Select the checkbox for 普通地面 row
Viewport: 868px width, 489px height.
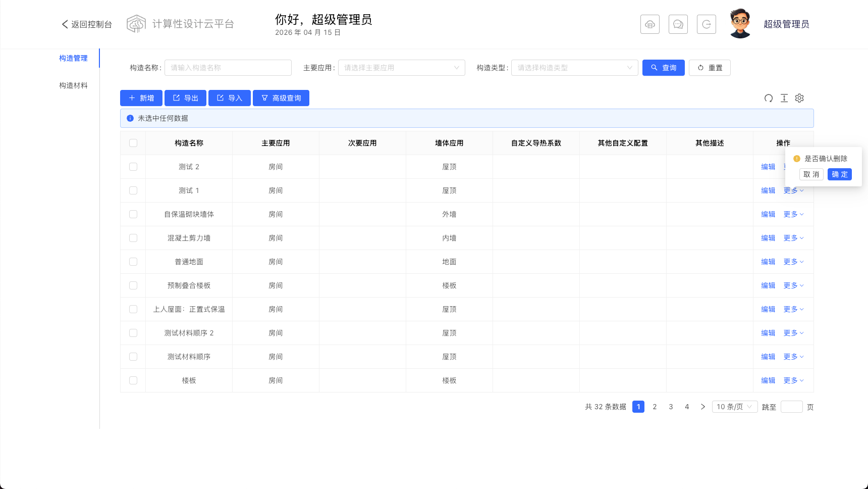[x=133, y=262]
